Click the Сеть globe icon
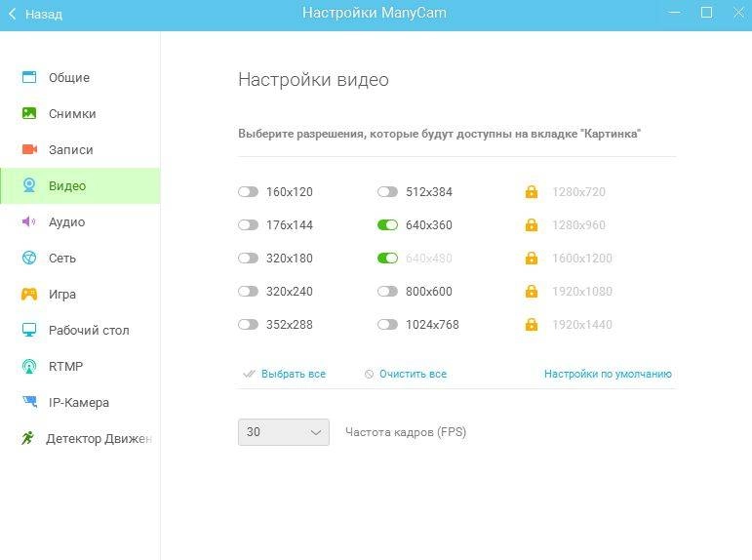The image size is (752, 560). tap(29, 258)
